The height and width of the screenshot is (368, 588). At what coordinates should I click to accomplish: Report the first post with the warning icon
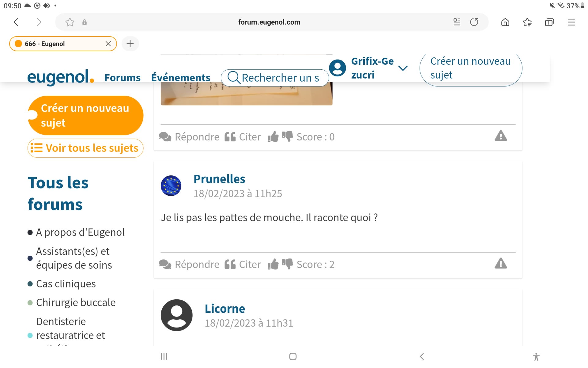(x=500, y=136)
